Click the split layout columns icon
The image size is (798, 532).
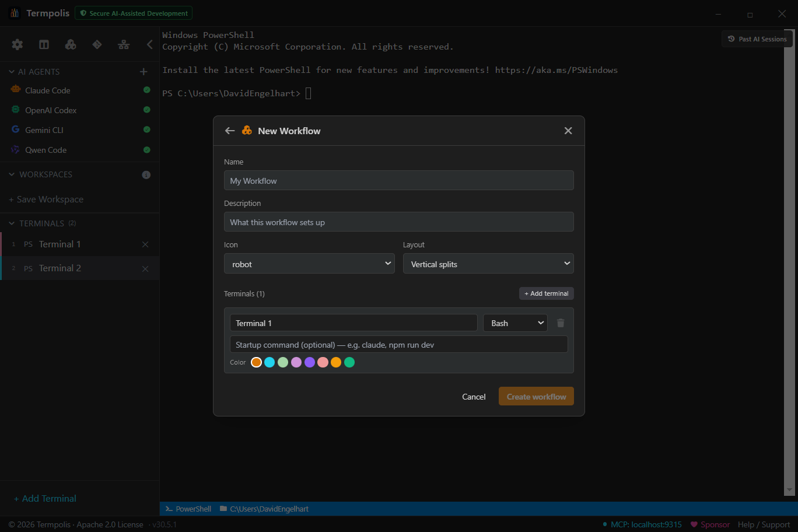pyautogui.click(x=44, y=44)
